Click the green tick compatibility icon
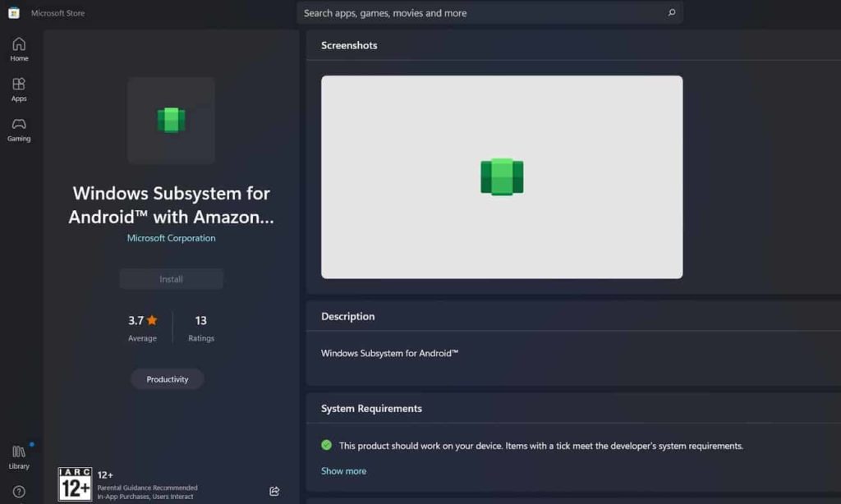The height and width of the screenshot is (504, 841). pos(327,445)
